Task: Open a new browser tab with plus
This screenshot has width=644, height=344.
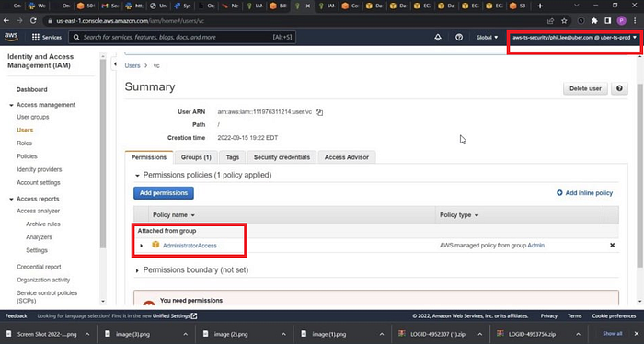Action: pos(540,6)
